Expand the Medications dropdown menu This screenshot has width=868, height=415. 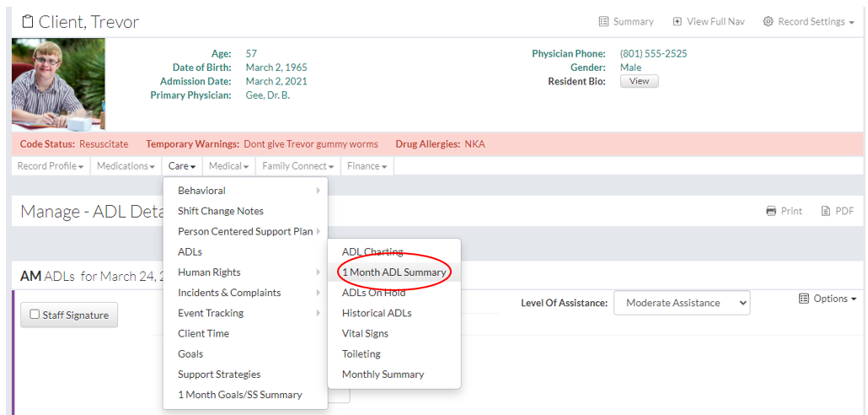tap(126, 166)
